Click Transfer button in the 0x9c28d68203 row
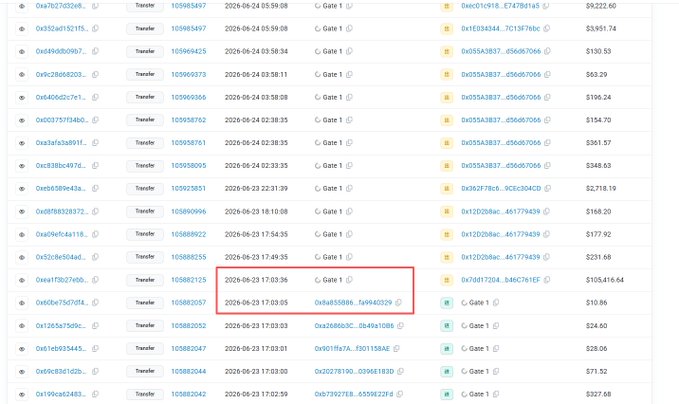The image size is (679, 404). point(145,74)
